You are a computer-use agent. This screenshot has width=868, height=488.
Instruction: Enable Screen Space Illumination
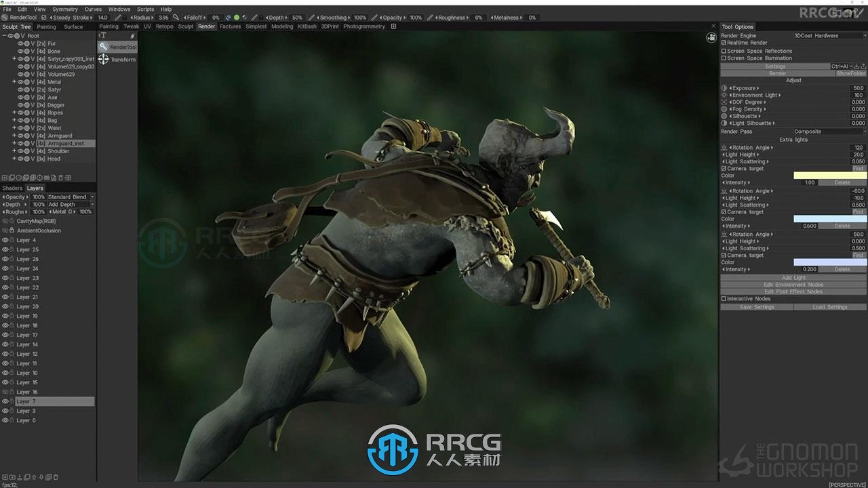point(724,58)
